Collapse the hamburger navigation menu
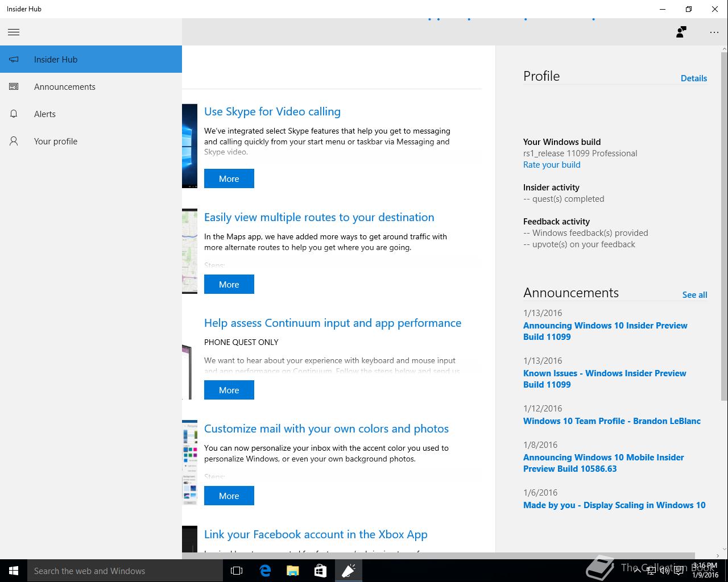 click(14, 32)
